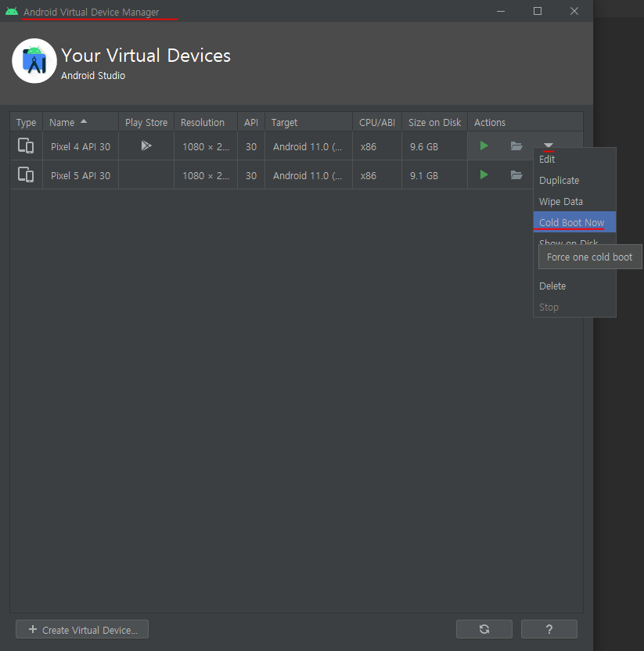Select Wipe Data menu entry
Screen dimensions: 644x651
tap(574, 202)
